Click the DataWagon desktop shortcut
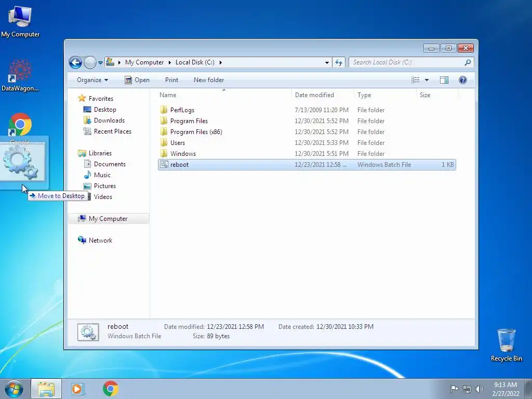The height and width of the screenshot is (399, 532). tap(20, 75)
